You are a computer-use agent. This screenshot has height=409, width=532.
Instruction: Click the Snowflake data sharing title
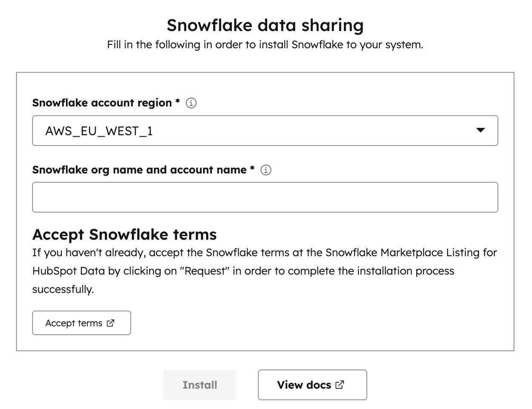click(x=266, y=25)
